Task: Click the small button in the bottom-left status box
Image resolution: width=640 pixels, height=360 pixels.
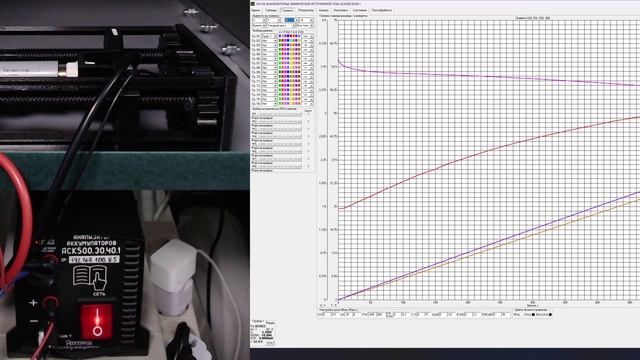Action: 270,342
